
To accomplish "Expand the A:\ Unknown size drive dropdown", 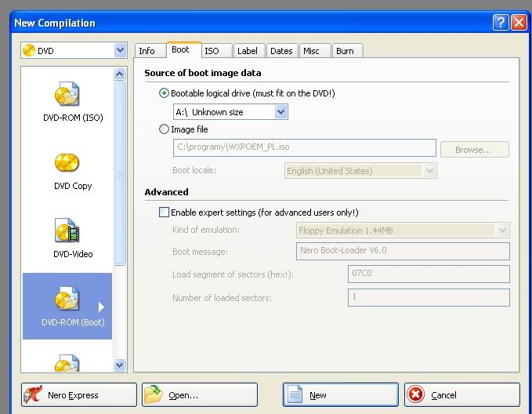I will tap(281, 112).
